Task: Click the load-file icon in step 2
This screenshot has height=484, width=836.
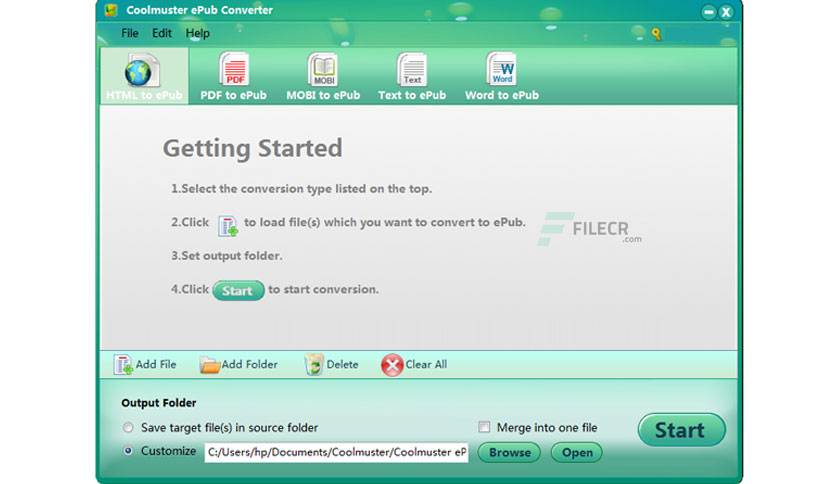Action: click(x=228, y=225)
